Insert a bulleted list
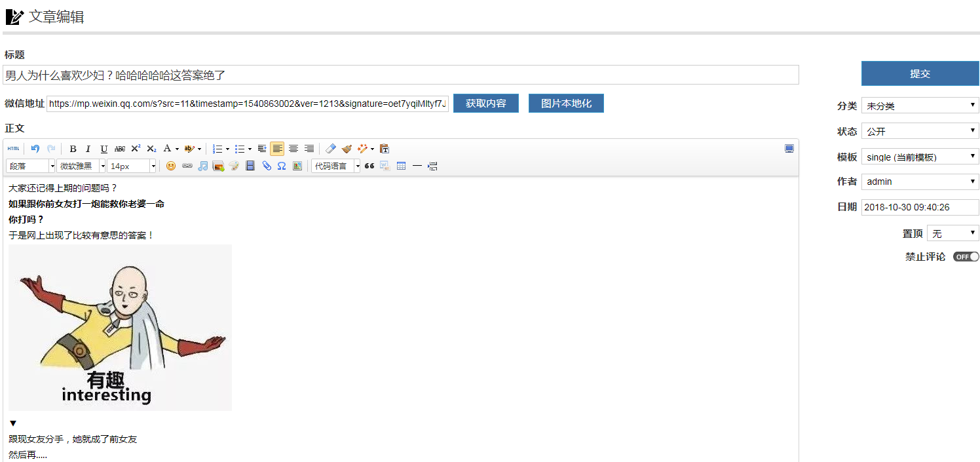This screenshot has height=462, width=980. coord(240,149)
